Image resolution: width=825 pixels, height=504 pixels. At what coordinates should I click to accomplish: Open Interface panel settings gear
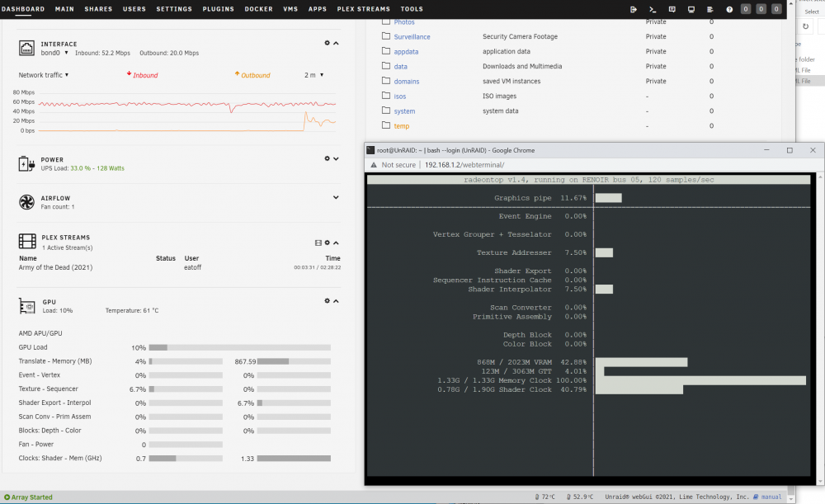327,43
